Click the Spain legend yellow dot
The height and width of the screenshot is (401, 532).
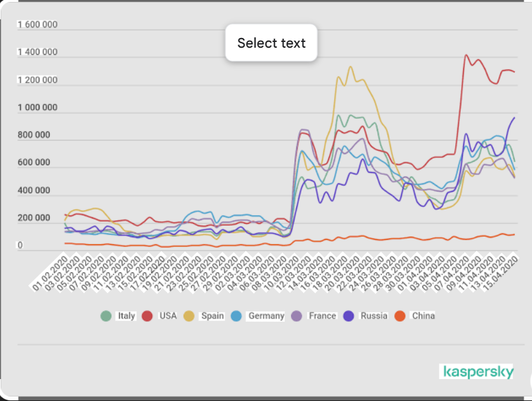click(190, 316)
